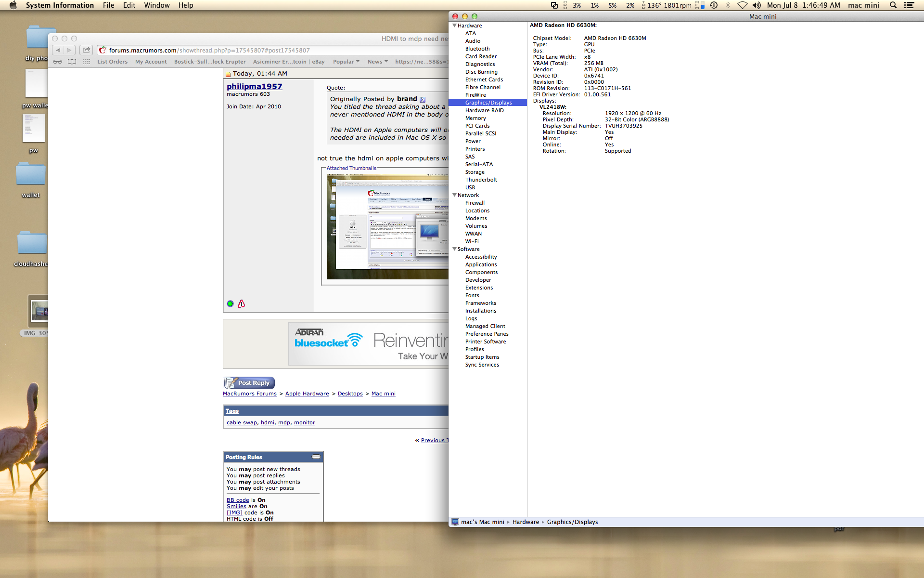This screenshot has width=924, height=578.
Task: Collapse the Posting Rules box
Action: tap(316, 457)
